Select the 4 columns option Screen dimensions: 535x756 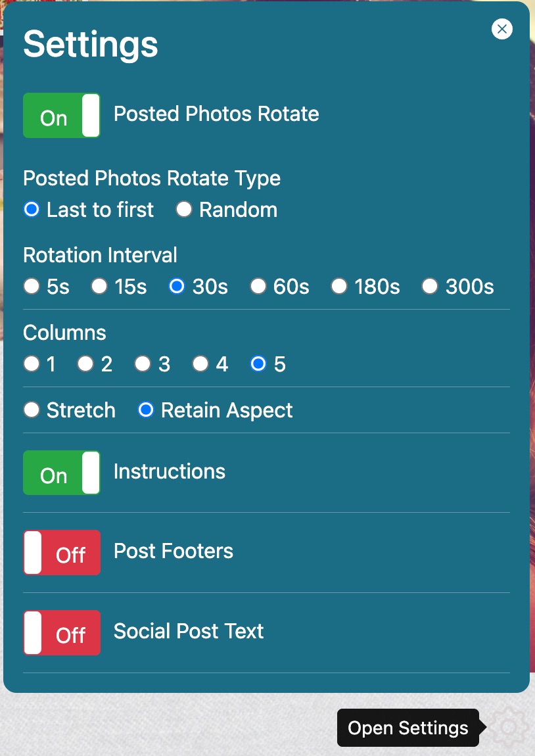coord(200,364)
